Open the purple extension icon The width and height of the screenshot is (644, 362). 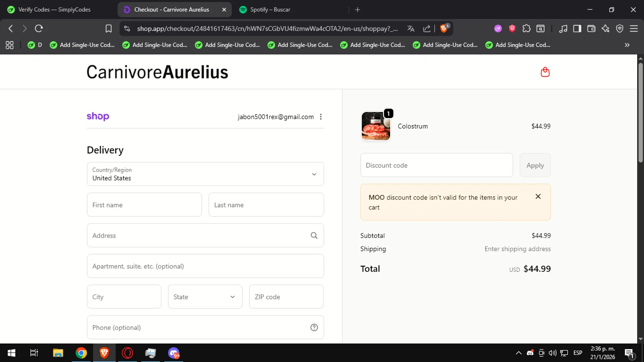(498, 28)
